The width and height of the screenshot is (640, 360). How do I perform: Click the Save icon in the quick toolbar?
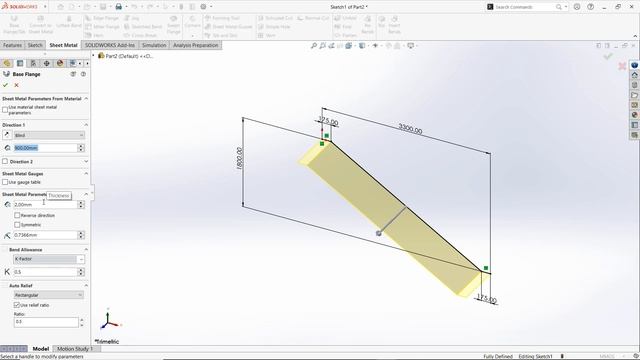tap(103, 7)
